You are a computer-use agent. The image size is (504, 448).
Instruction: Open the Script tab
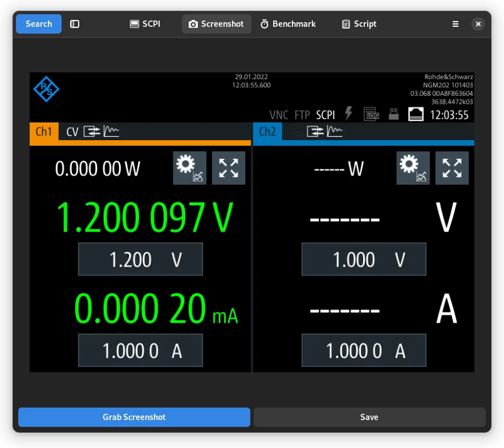[359, 24]
